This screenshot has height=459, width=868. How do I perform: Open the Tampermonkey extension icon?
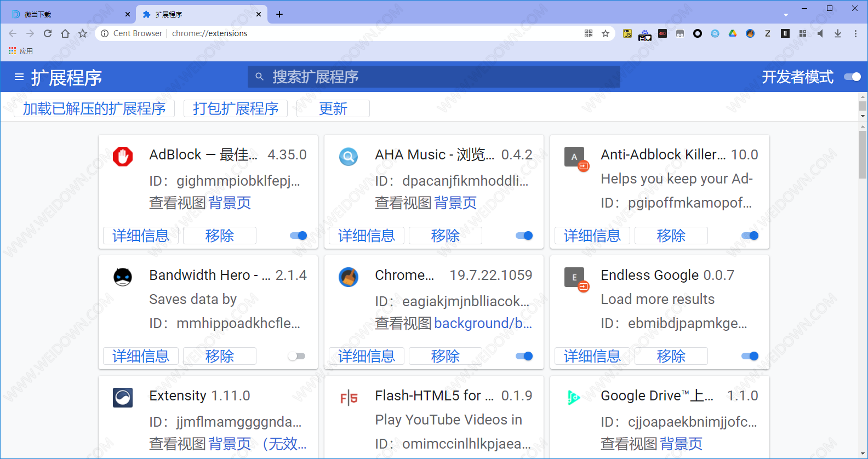coord(680,33)
